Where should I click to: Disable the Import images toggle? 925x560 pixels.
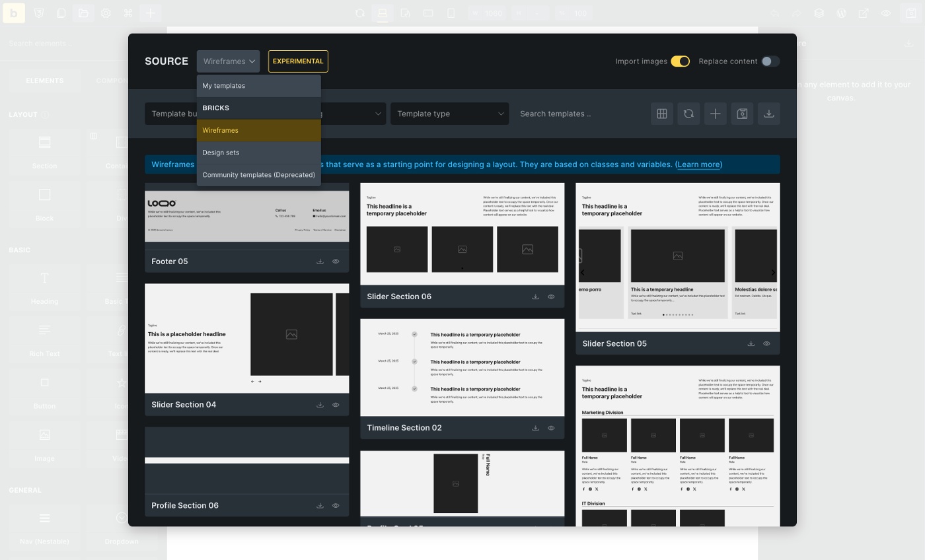[x=680, y=61]
